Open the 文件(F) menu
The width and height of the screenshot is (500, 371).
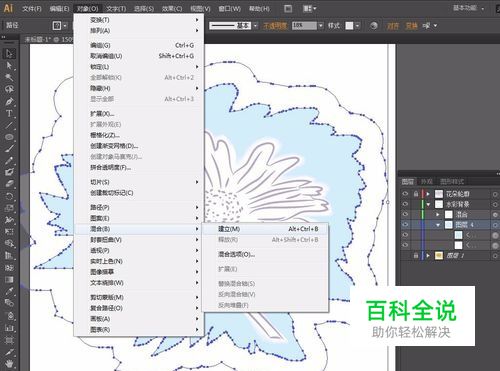(x=32, y=9)
